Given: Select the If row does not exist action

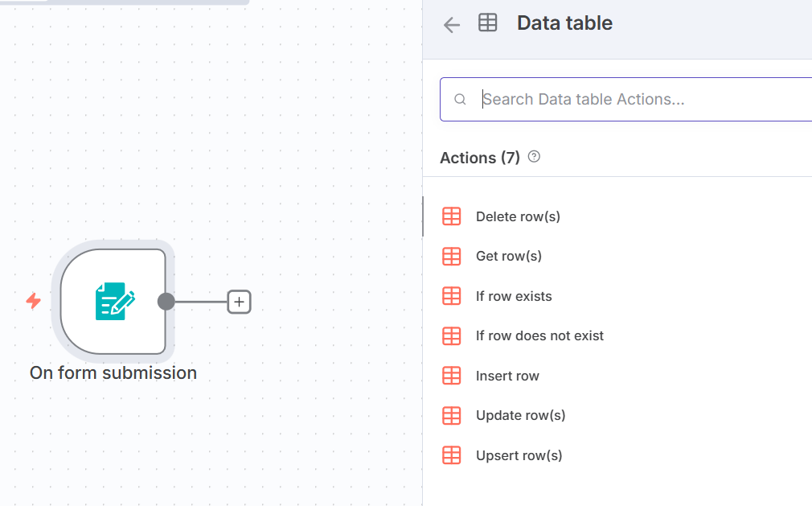Looking at the screenshot, I should point(539,335).
